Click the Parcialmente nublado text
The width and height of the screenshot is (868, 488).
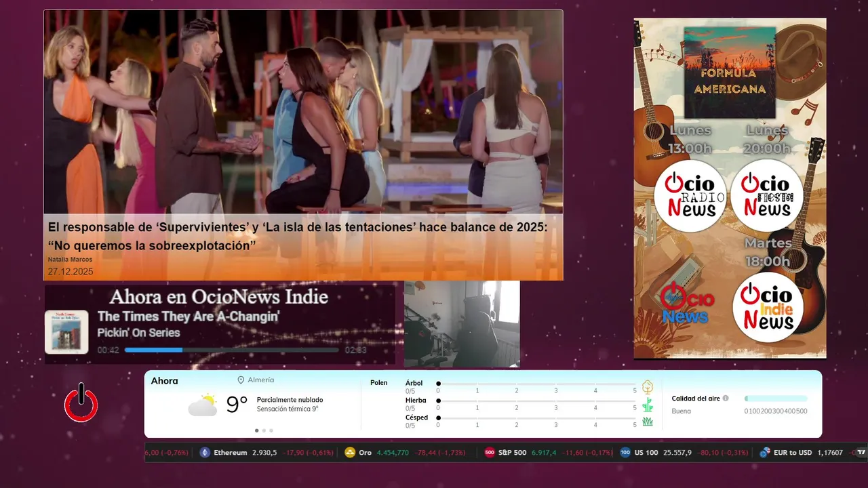(290, 400)
